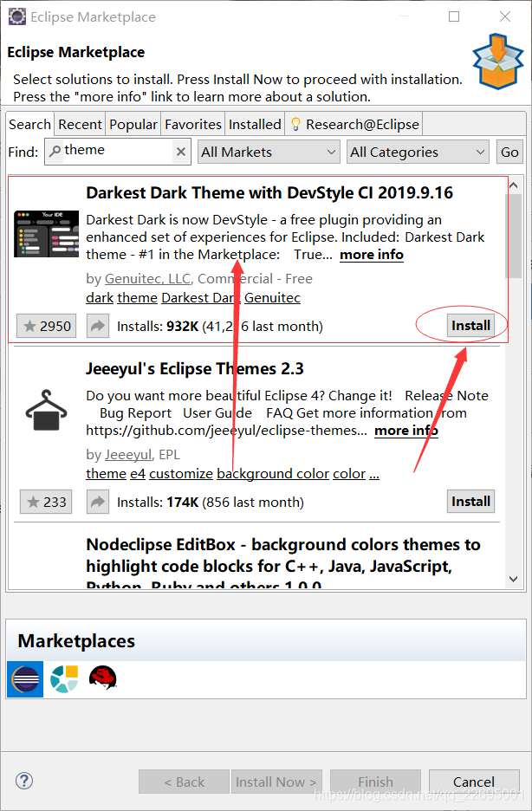
Task: Click the results list scroll up arrow
Action: pos(514,185)
